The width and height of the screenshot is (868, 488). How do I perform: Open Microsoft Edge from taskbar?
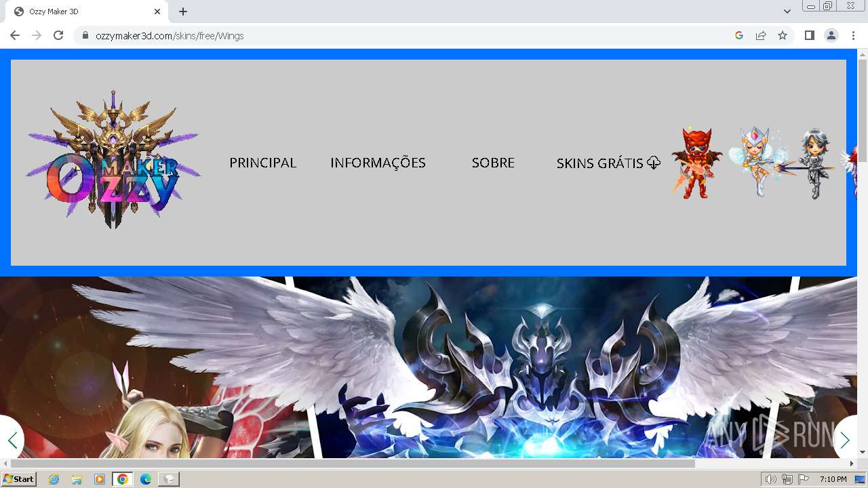146,479
